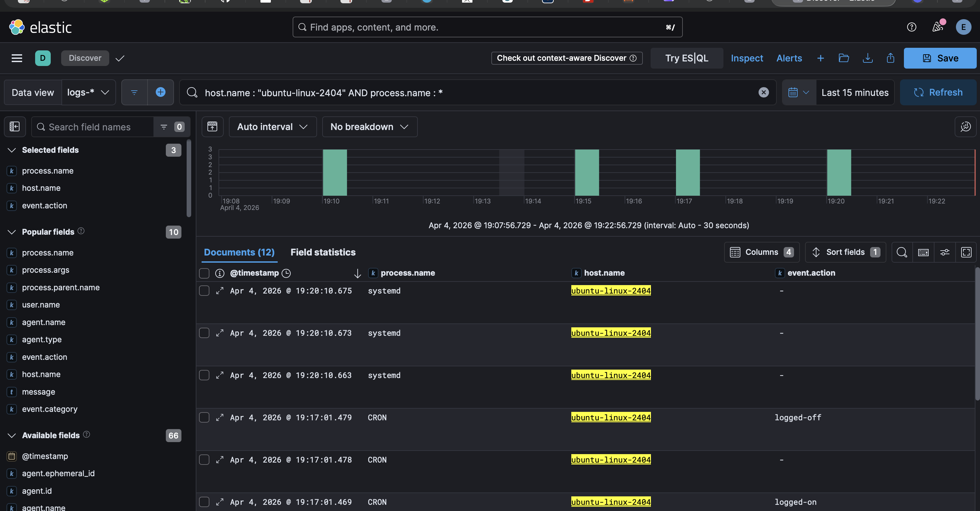Expand the 19:20:10.675 systemd document
The image size is (980, 511).
[219, 291]
